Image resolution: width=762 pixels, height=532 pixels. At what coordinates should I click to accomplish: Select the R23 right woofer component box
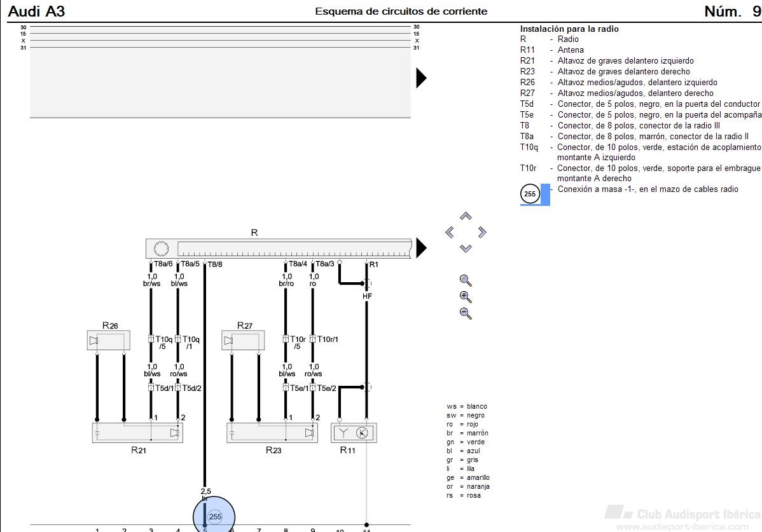pyautogui.click(x=272, y=432)
